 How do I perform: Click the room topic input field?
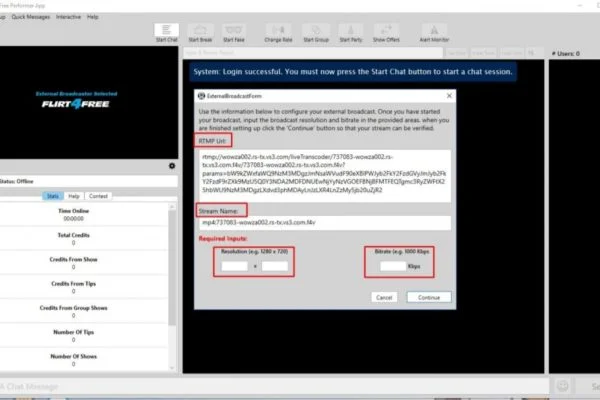313,53
